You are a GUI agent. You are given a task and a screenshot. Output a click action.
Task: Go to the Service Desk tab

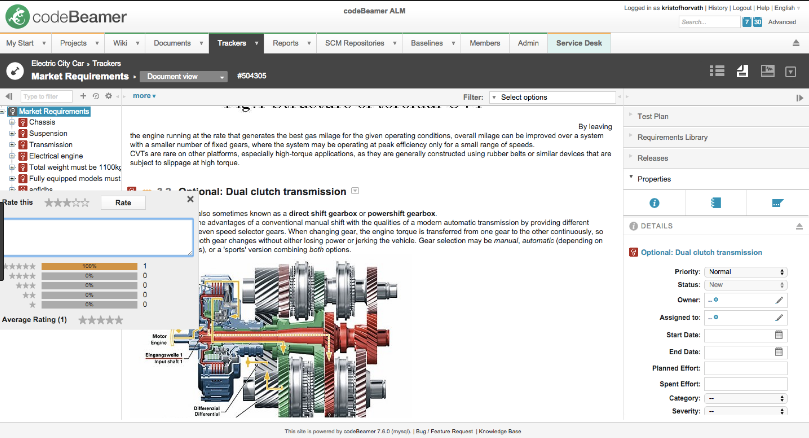[579, 43]
